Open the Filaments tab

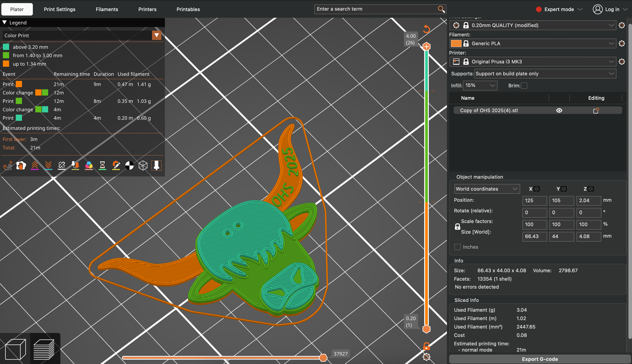click(107, 9)
